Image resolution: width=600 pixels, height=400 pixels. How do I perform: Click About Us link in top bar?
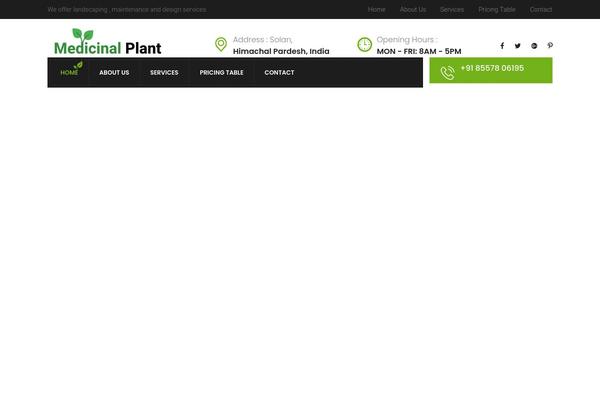click(x=413, y=10)
